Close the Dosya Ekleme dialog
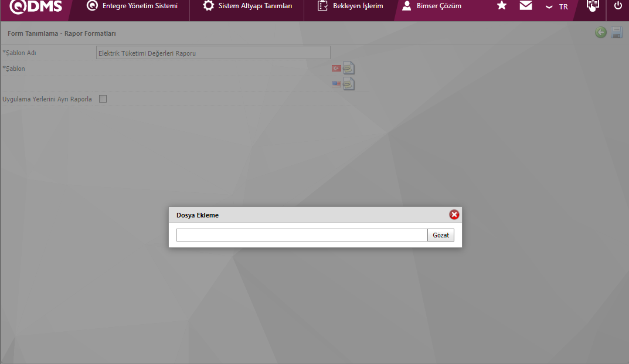This screenshot has width=629, height=364. (454, 215)
